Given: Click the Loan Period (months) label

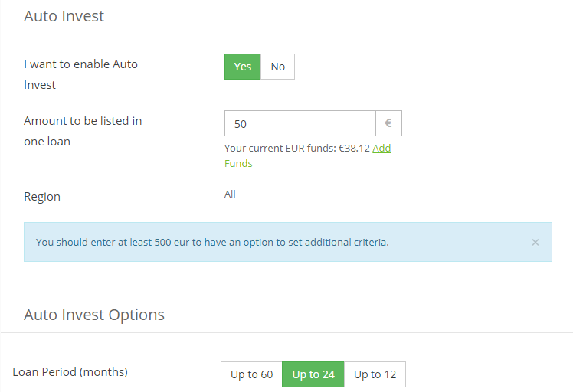Looking at the screenshot, I should 70,372.
